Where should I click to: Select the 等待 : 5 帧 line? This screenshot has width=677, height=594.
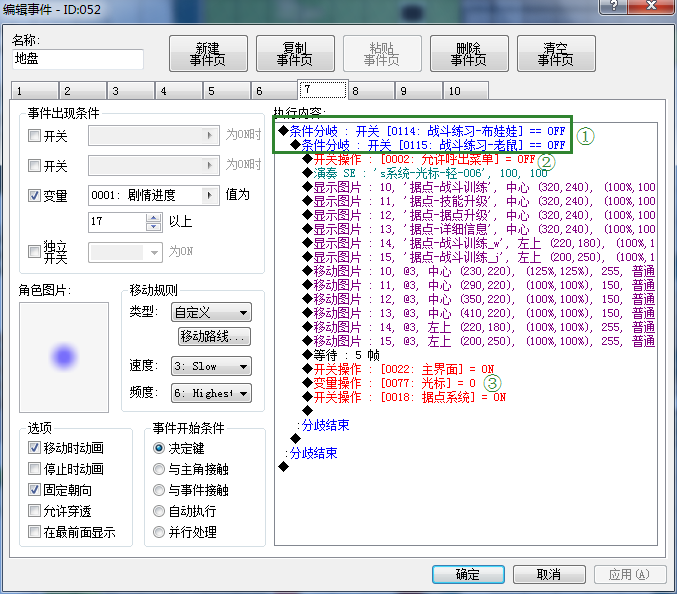[341, 355]
